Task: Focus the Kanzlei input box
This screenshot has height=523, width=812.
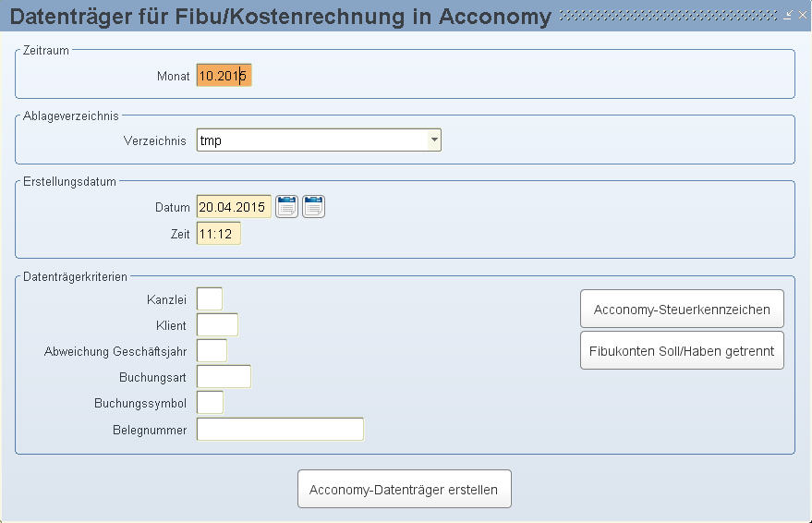Action: [x=210, y=298]
